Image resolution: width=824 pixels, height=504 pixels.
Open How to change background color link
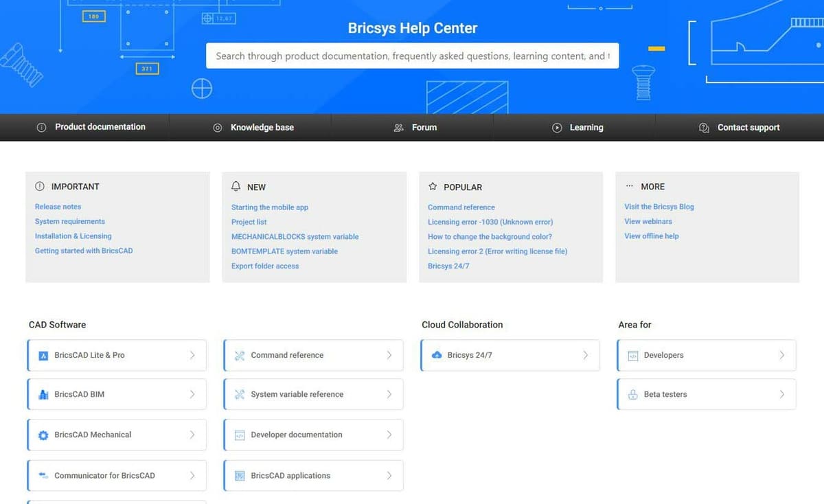click(x=490, y=237)
